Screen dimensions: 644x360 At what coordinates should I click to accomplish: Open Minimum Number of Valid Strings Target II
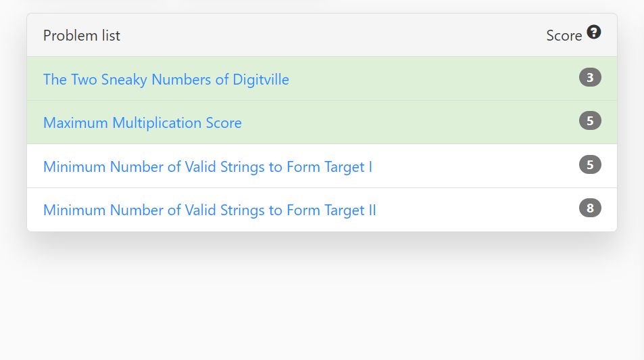point(209,210)
